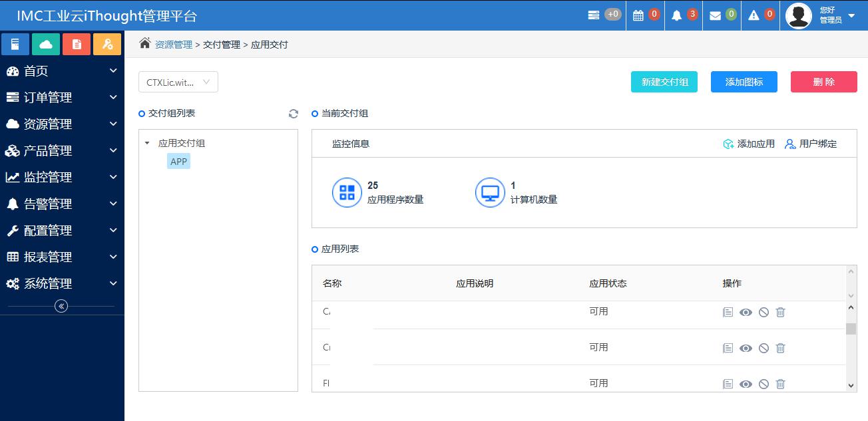Click the disable icon in the middle app row
Viewport: 868px width, 421px height.
[764, 348]
